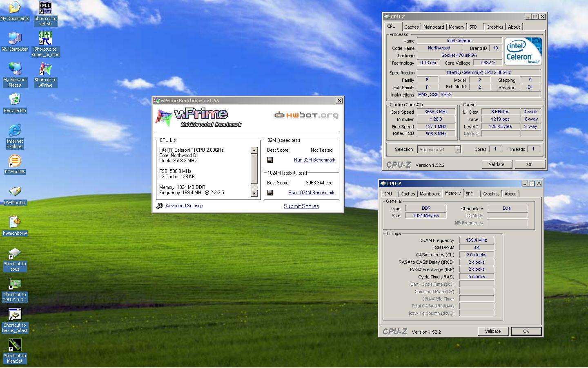The height and width of the screenshot is (368, 588).
Task: Click the Size 1024 MBytes memory value
Action: click(x=425, y=215)
